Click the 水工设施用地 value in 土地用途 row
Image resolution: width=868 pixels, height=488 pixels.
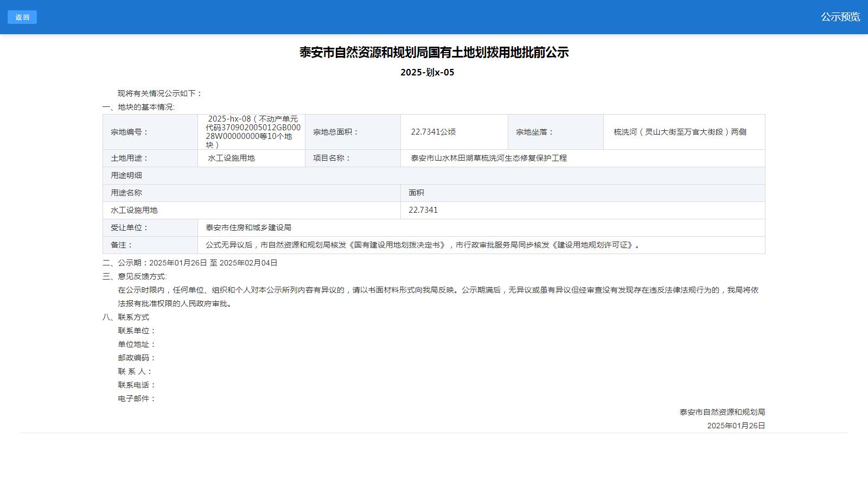tap(231, 158)
